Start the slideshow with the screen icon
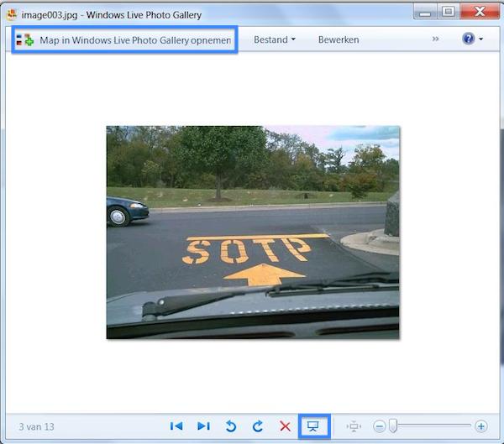The image size is (504, 444). click(314, 426)
